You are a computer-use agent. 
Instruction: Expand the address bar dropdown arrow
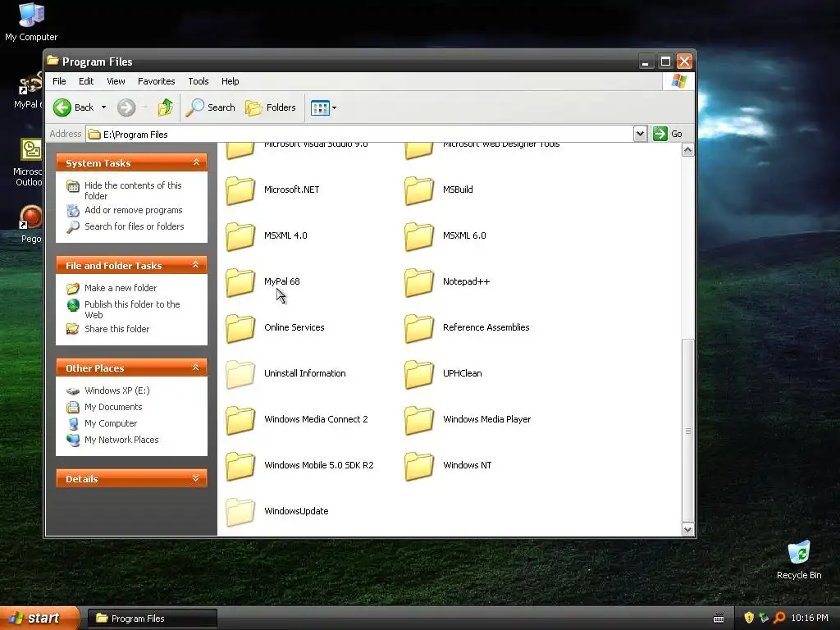point(640,134)
